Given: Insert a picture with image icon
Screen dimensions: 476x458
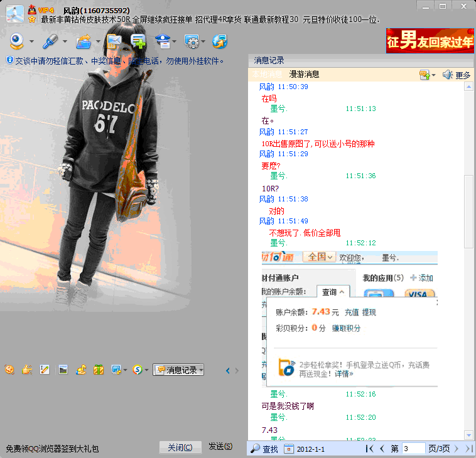Looking at the screenshot, I should (x=63, y=370).
